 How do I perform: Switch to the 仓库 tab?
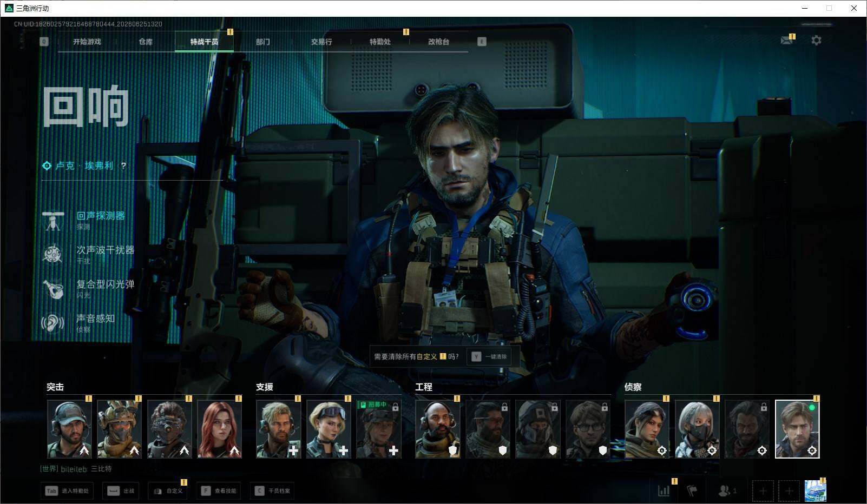coord(146,42)
